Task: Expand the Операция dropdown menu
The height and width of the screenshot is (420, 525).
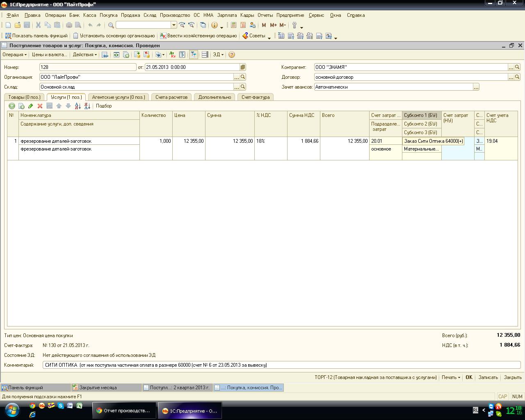Action: (14, 55)
